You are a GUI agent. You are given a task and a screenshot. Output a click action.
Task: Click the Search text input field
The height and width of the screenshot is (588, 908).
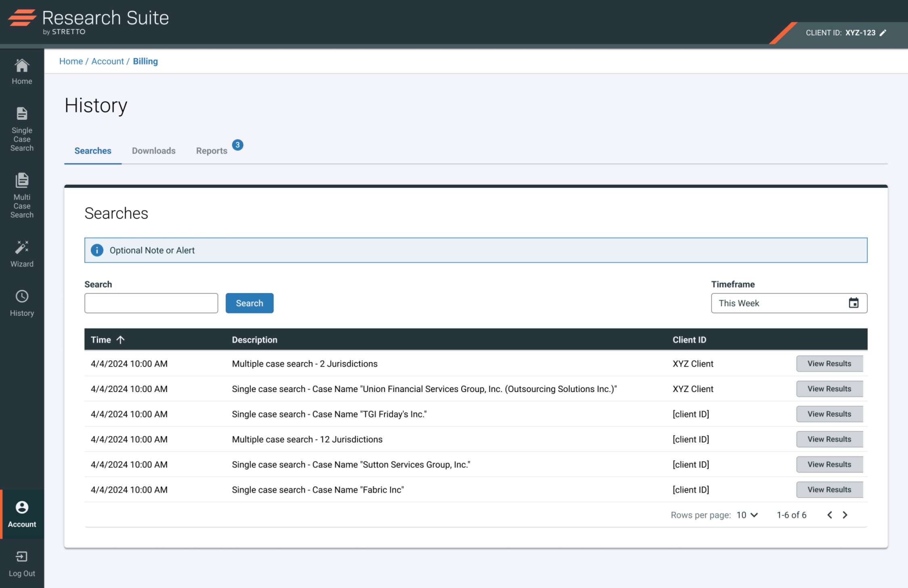tap(151, 303)
